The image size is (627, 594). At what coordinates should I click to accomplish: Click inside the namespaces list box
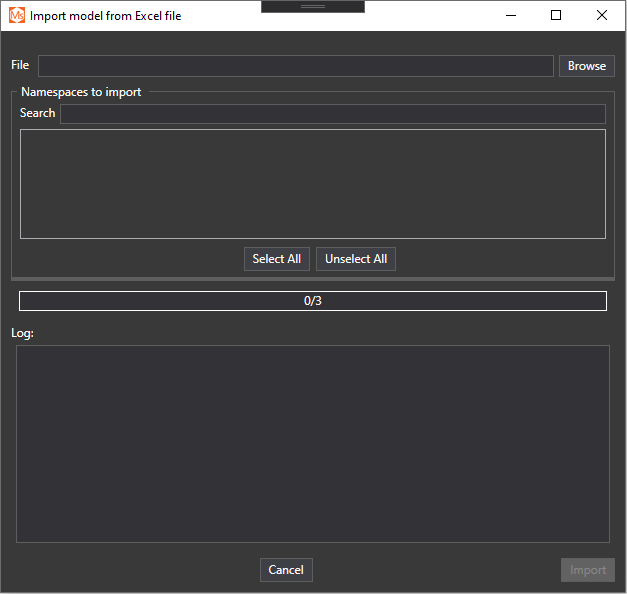point(312,184)
